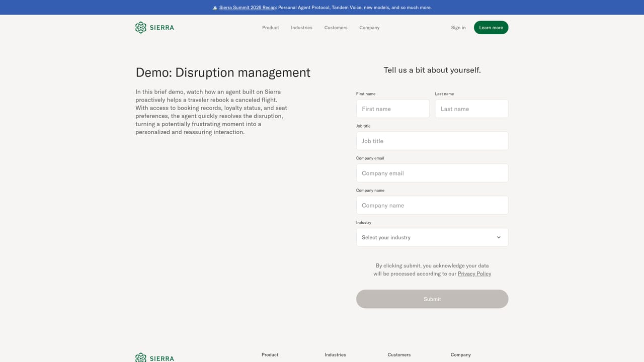Open the Privacy Policy link
Viewport: 644px width, 362px height.
474,274
